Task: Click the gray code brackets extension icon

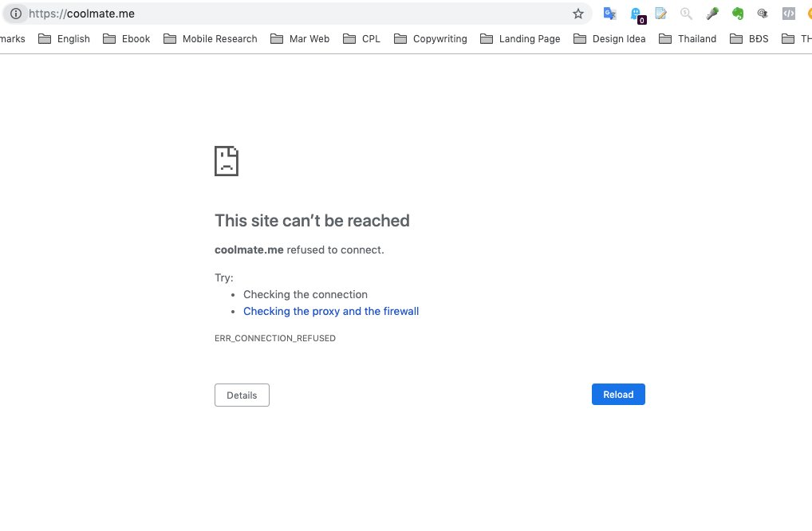Action: (788, 14)
